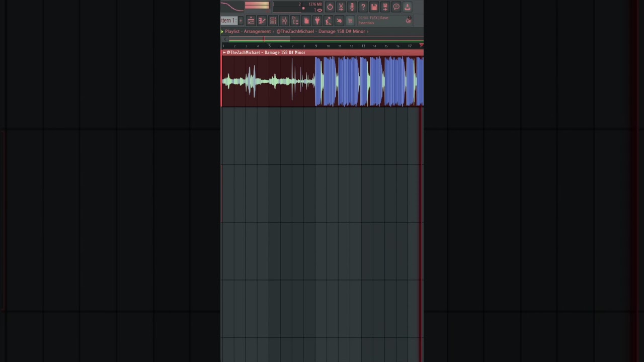644x362 pixels.
Task: Open the Channel rack icon
Action: point(273,21)
